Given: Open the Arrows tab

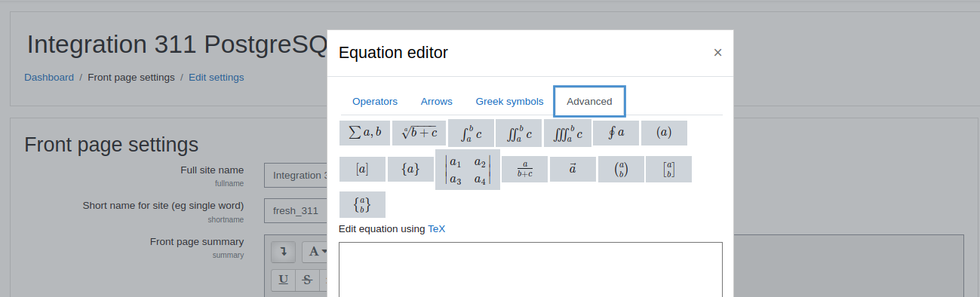Looking at the screenshot, I should click(437, 101).
